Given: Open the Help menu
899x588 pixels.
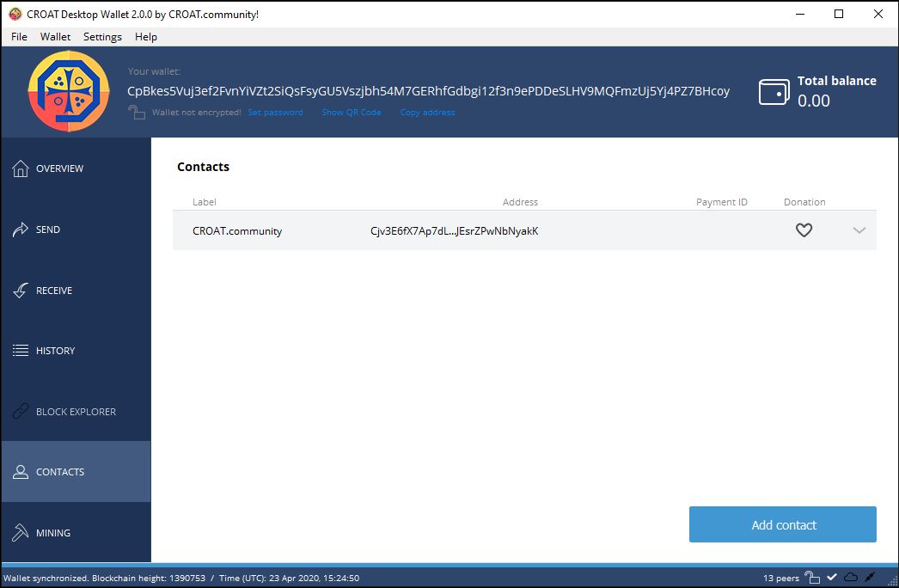Looking at the screenshot, I should click(145, 37).
